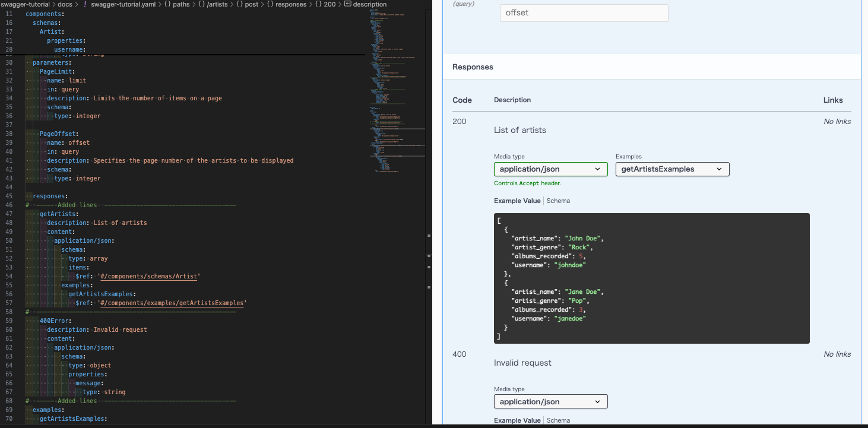Open the 200 response media type dropdown
868x428 pixels.
(551, 169)
